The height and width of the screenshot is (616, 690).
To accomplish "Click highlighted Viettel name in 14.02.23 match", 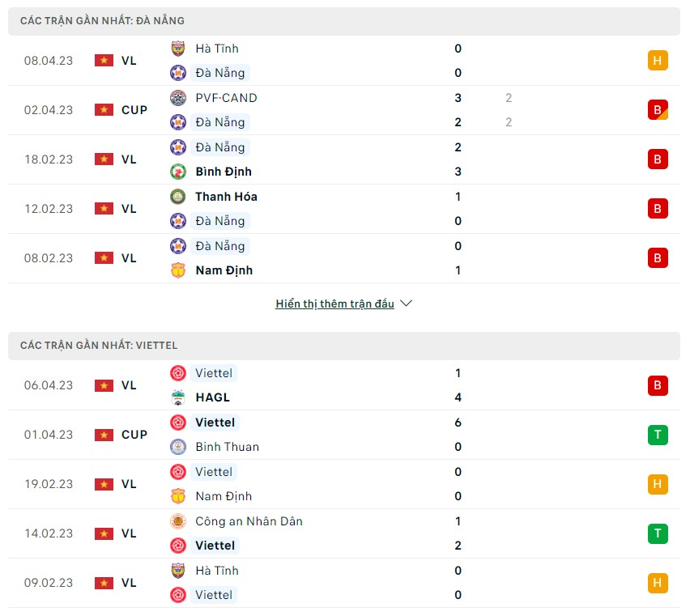I will coord(215,546).
